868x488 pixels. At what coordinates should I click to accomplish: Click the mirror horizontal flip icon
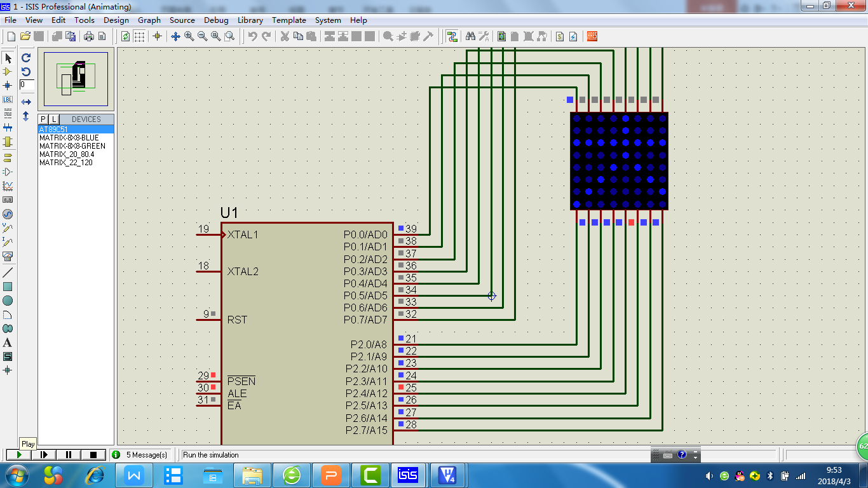coord(26,102)
